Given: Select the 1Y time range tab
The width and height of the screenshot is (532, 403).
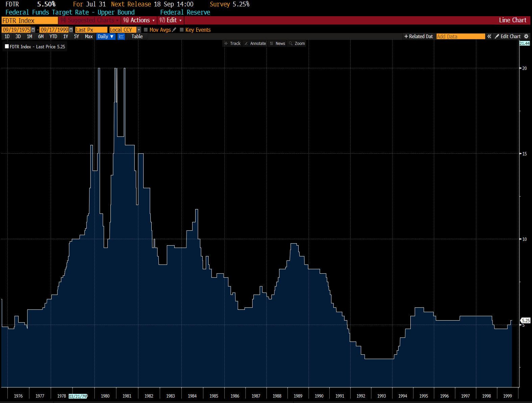Looking at the screenshot, I should click(x=66, y=36).
